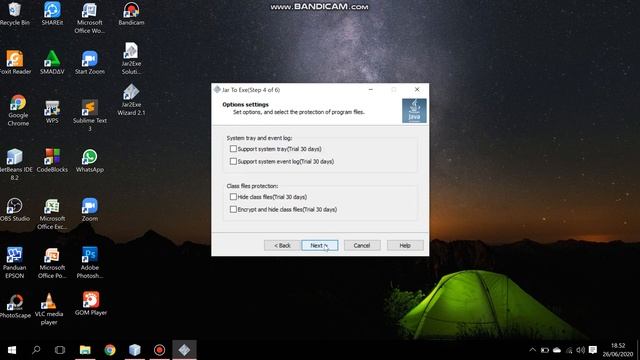Open the Bandicam desktop icon
640x360 pixels.
(x=131, y=13)
